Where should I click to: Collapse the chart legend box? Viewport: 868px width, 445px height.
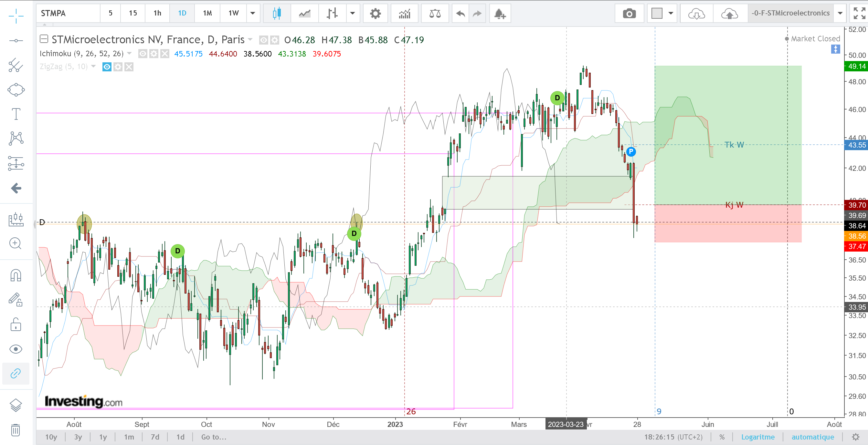pyautogui.click(x=44, y=39)
